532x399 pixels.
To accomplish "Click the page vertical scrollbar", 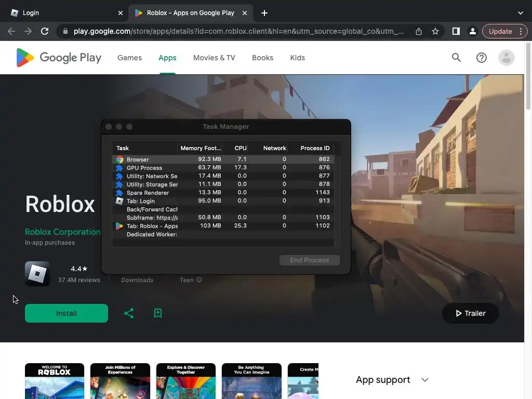I will pyautogui.click(x=528, y=76).
